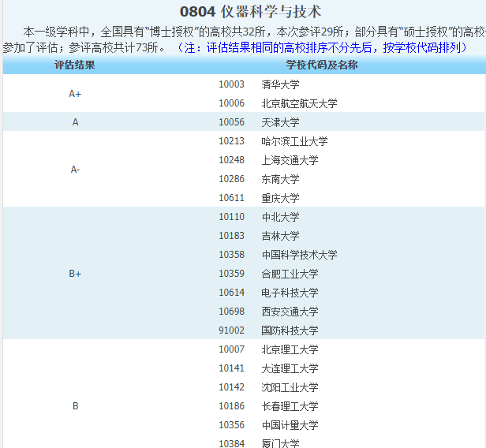
Task: Select school name 北京航空航天大学
Action: tap(299, 103)
